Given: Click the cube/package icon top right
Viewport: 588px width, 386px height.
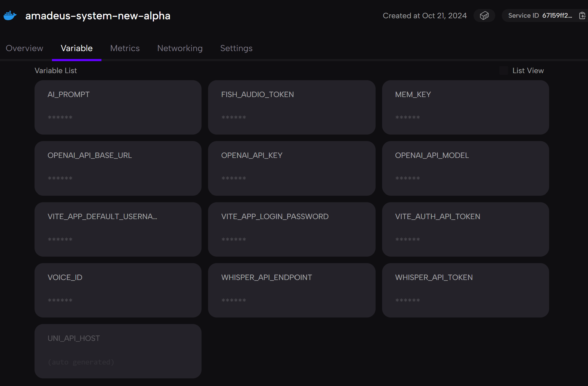Looking at the screenshot, I should (484, 15).
